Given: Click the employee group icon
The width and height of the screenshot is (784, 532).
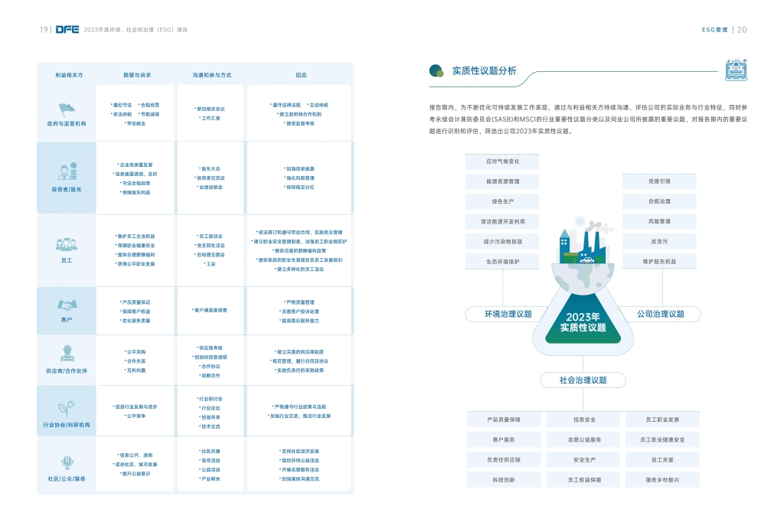Looking at the screenshot, I should (x=67, y=244).
